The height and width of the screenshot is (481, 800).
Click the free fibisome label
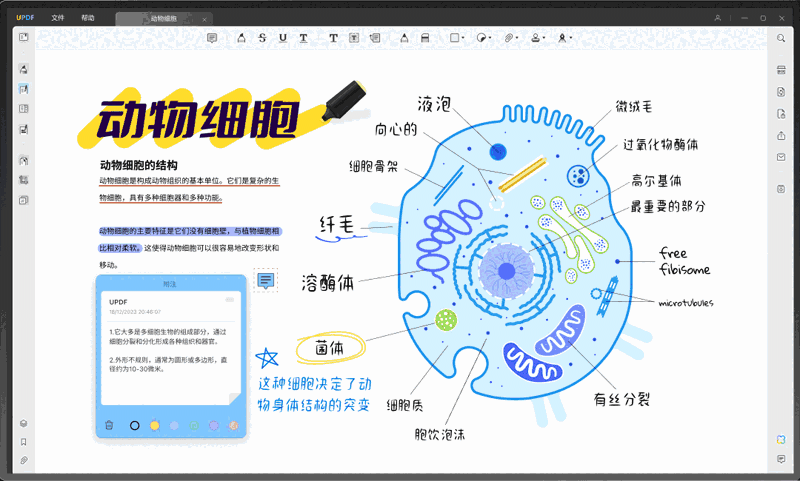[x=684, y=261]
